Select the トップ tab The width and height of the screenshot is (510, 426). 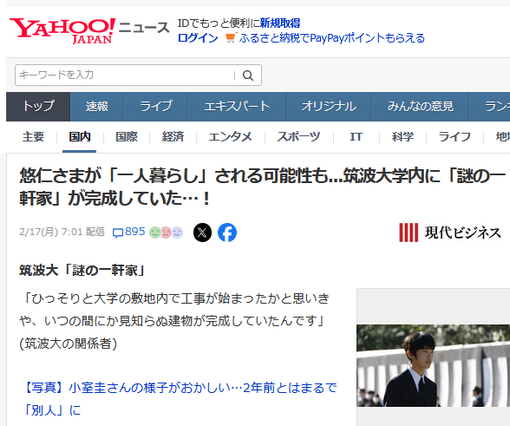pos(38,106)
